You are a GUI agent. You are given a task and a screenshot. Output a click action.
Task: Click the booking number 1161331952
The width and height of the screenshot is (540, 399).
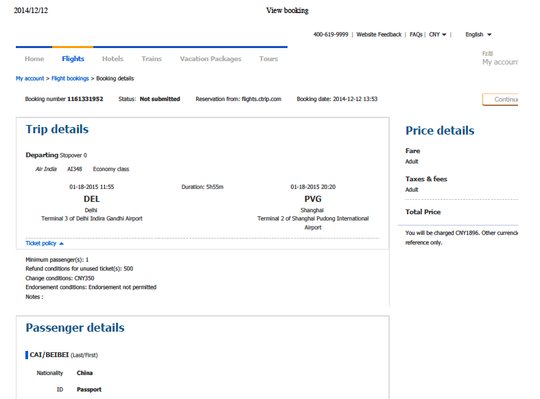pos(85,99)
